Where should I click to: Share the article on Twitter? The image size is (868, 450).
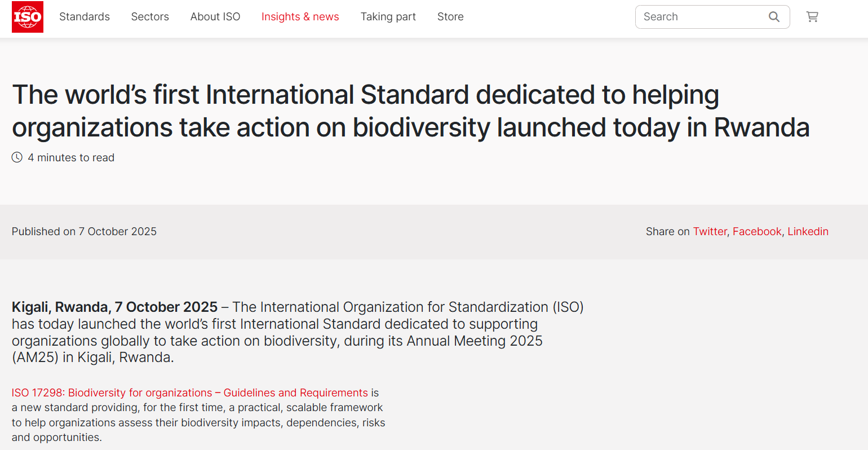(710, 231)
